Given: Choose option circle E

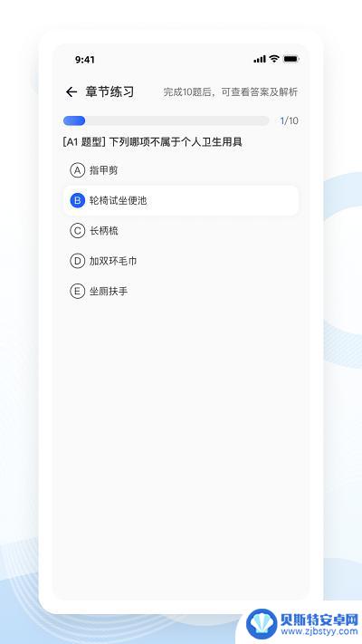Looking at the screenshot, I should (77, 291).
